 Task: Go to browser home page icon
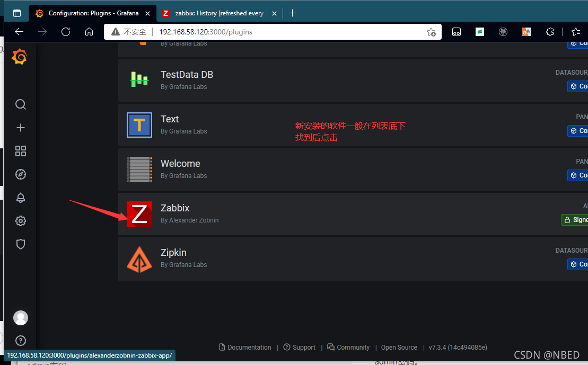coord(89,32)
